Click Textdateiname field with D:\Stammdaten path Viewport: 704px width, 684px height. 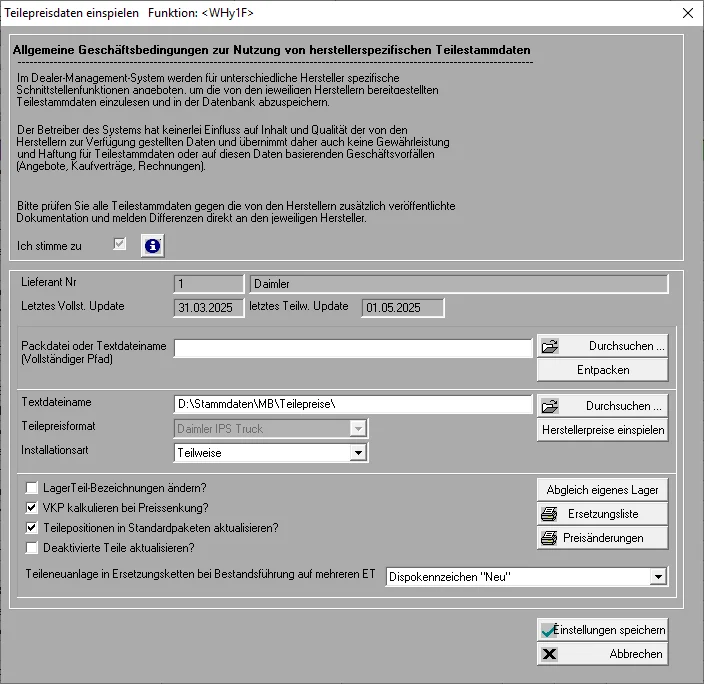pyautogui.click(x=353, y=404)
